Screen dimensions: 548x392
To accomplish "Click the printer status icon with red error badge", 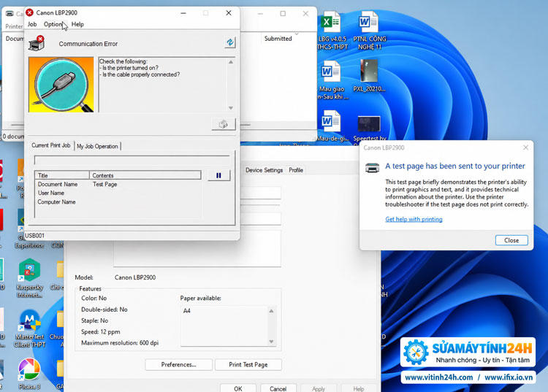I will point(37,43).
